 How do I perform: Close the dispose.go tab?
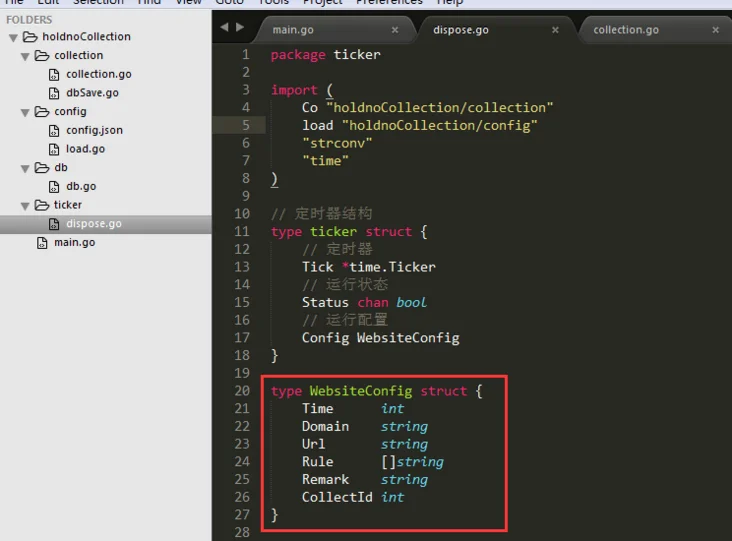[555, 30]
